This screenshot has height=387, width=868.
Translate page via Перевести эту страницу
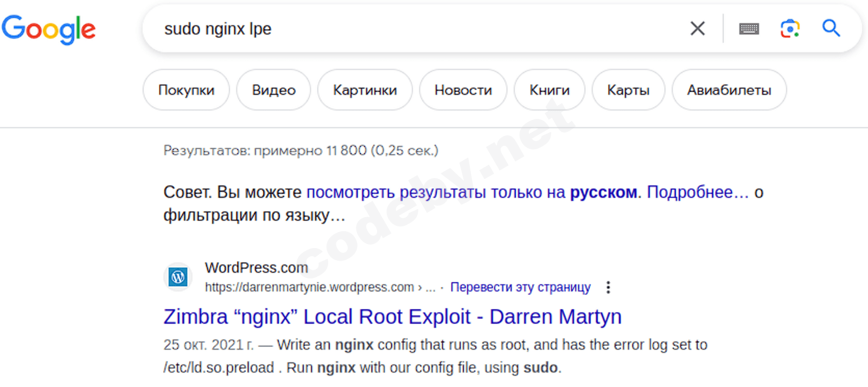(520, 287)
